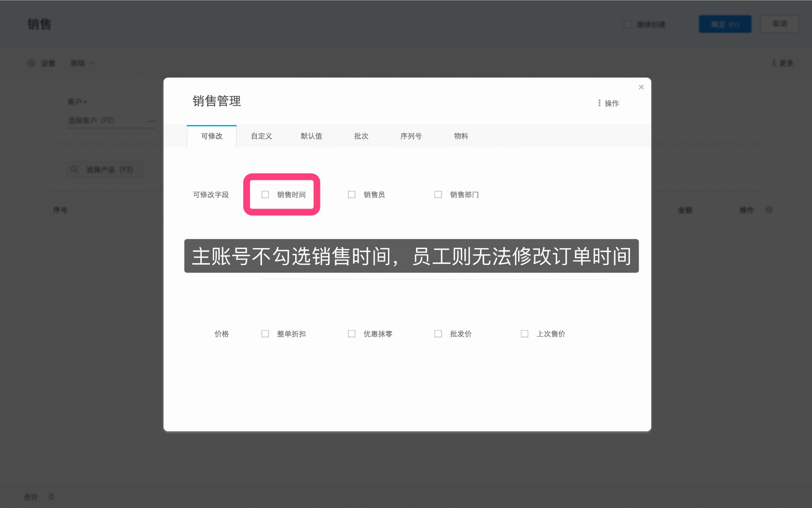Open the 批次 tab

pyautogui.click(x=361, y=136)
